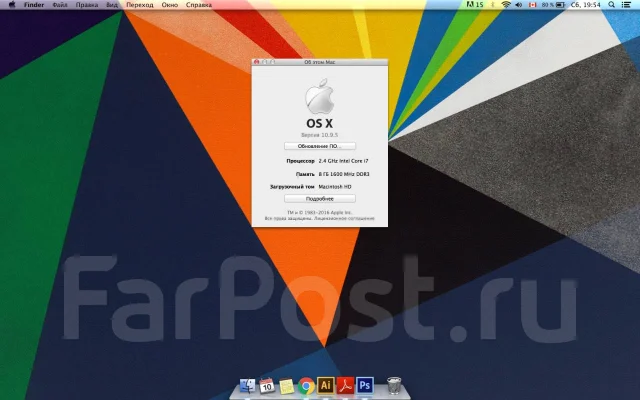Close the Об этом Mac window
The image size is (640, 400).
(x=256, y=62)
